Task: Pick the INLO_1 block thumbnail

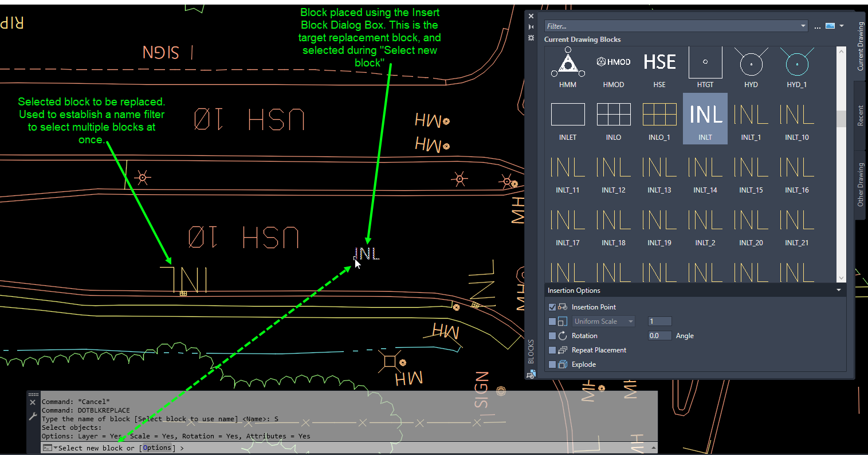Action: (x=659, y=115)
